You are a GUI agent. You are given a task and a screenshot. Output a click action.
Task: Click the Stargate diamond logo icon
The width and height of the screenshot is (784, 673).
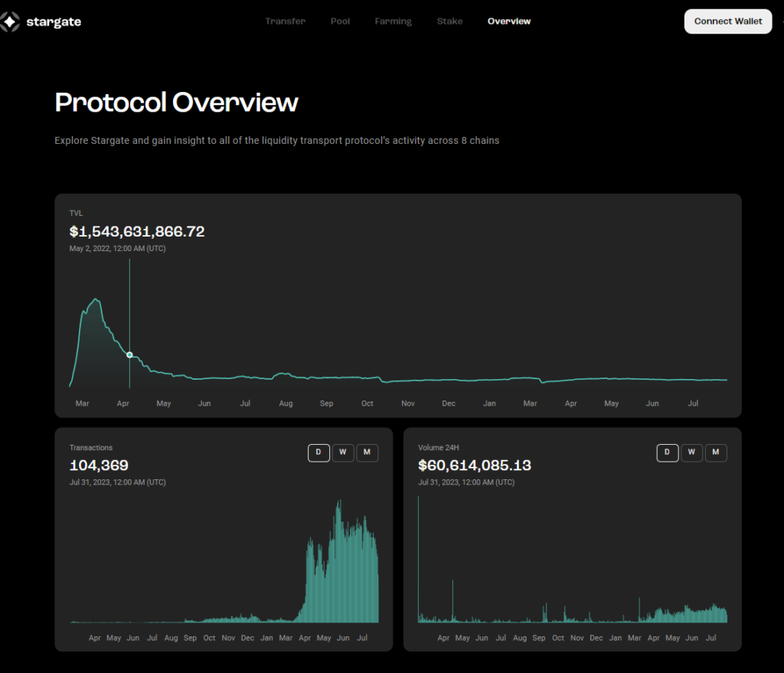(x=11, y=21)
